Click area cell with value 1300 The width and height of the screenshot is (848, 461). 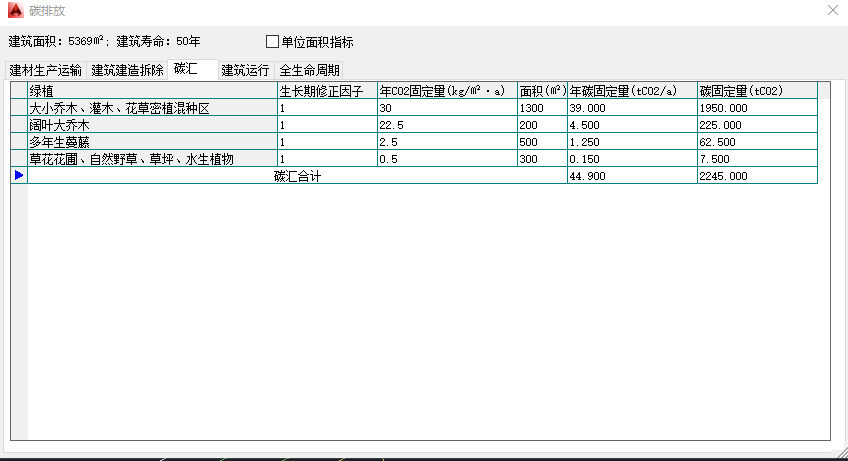542,108
